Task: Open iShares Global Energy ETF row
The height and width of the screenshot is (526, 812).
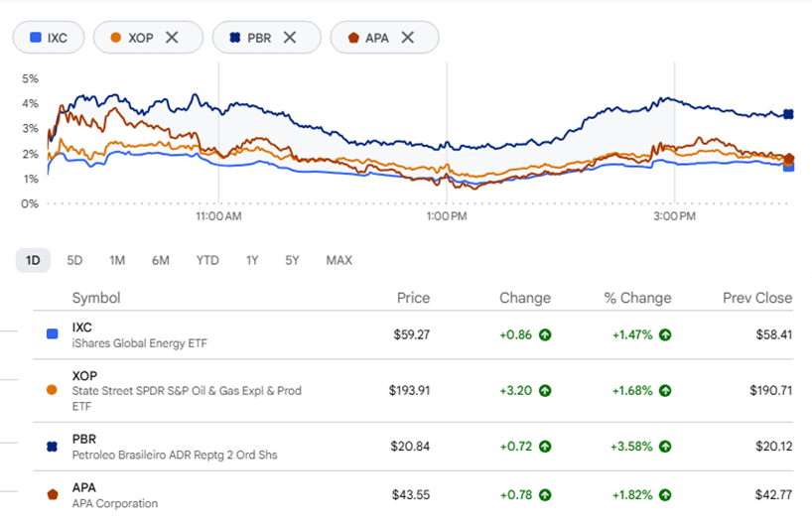Action: pyautogui.click(x=413, y=335)
